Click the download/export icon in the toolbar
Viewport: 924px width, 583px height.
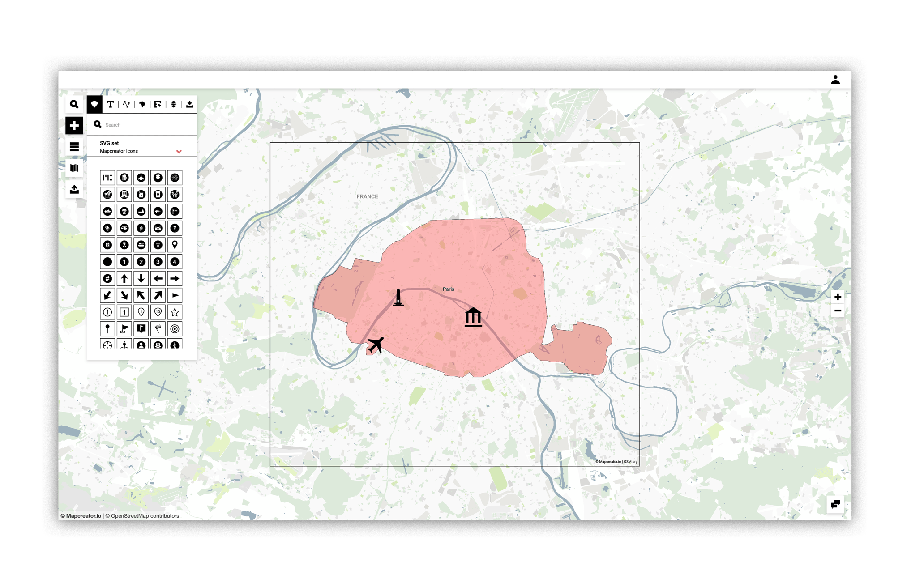tap(190, 104)
